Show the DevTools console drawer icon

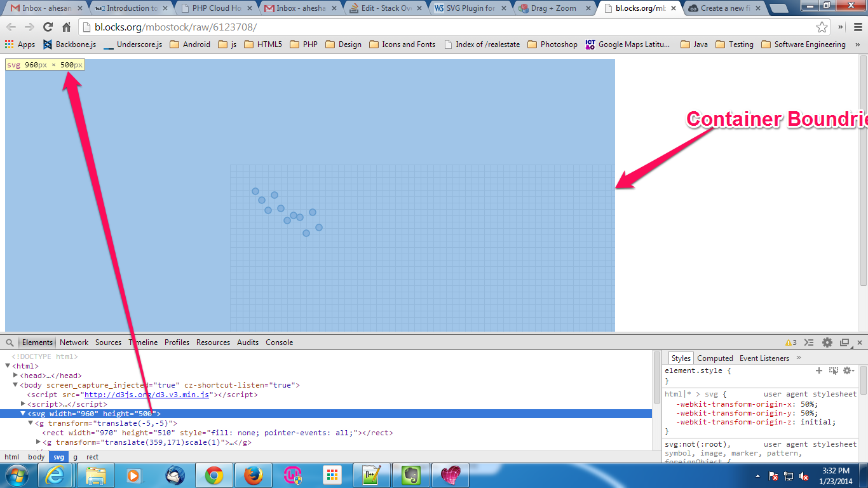pyautogui.click(x=809, y=342)
